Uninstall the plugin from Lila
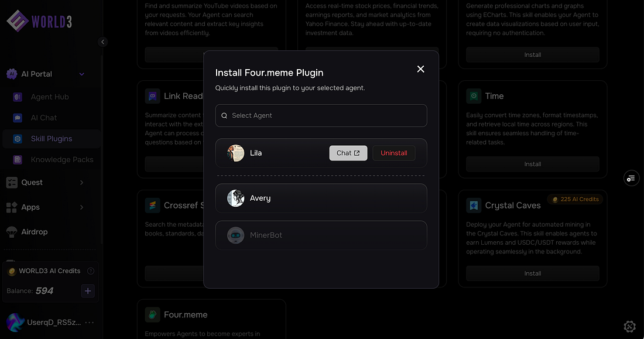The width and height of the screenshot is (644, 339). pyautogui.click(x=394, y=153)
